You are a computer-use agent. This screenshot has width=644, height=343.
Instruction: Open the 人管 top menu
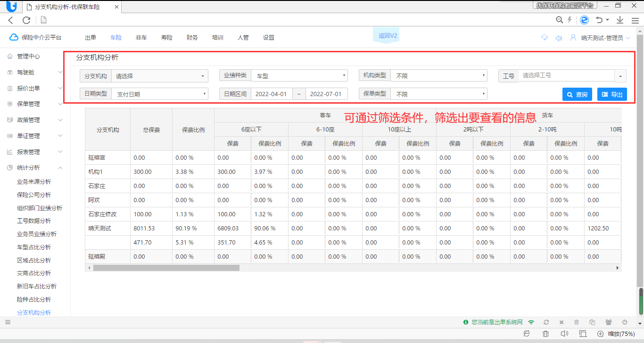pyautogui.click(x=243, y=38)
